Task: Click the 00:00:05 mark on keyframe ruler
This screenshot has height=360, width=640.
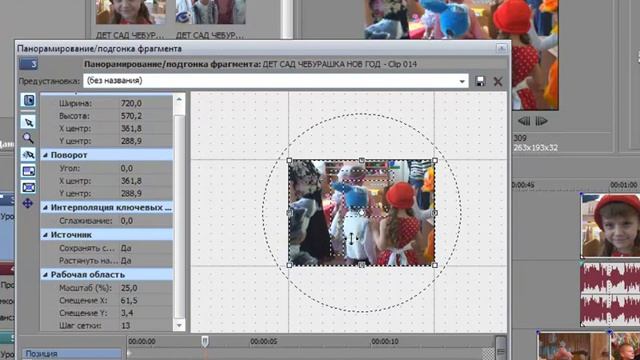Action: [264, 341]
